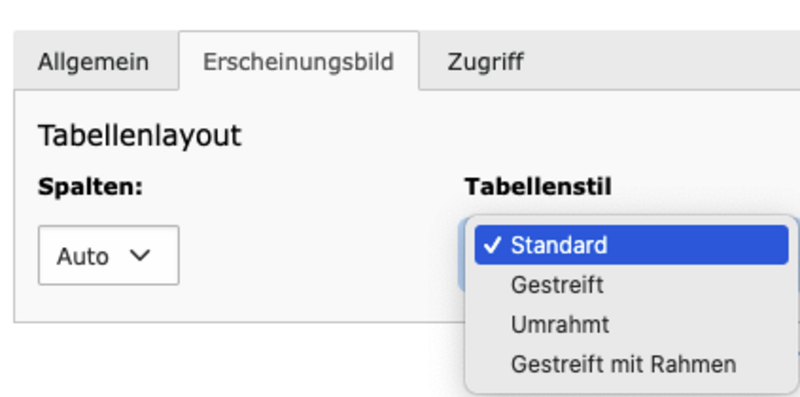Select the Gestreift table style option
This screenshot has height=397, width=800.
631,285
